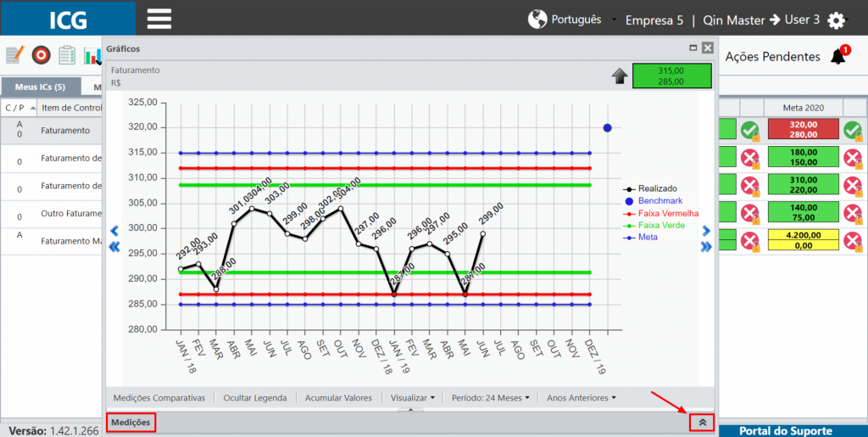Click the red target icon in toolbar

pos(41,55)
